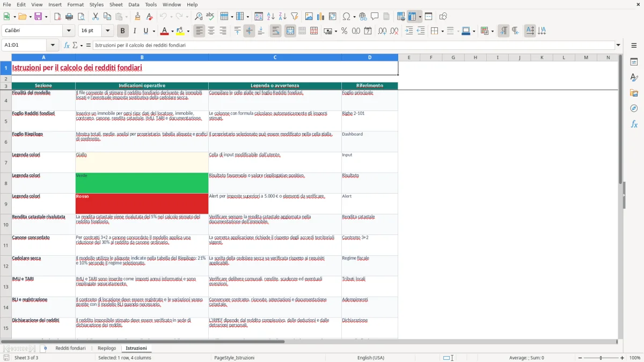This screenshot has width=644, height=362.
Task: Toggle Wrap Text button
Action: click(x=275, y=31)
